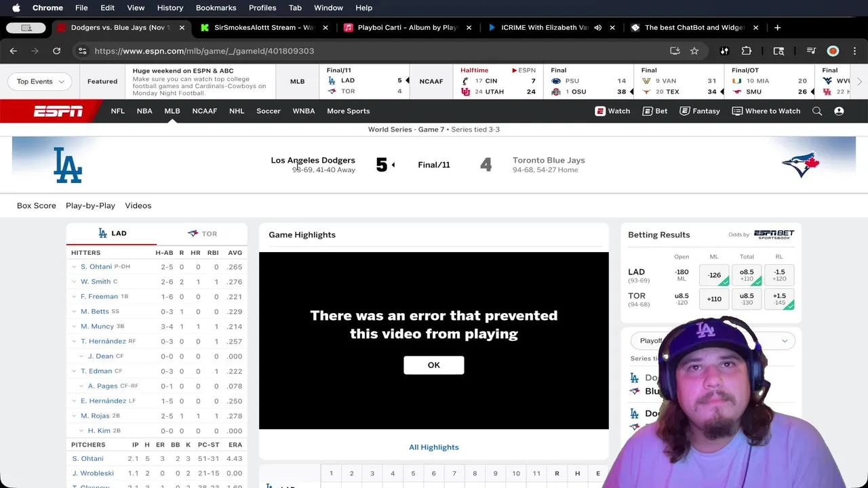This screenshot has height=488, width=868.
Task: Open install app icon in address bar
Action: [675, 51]
